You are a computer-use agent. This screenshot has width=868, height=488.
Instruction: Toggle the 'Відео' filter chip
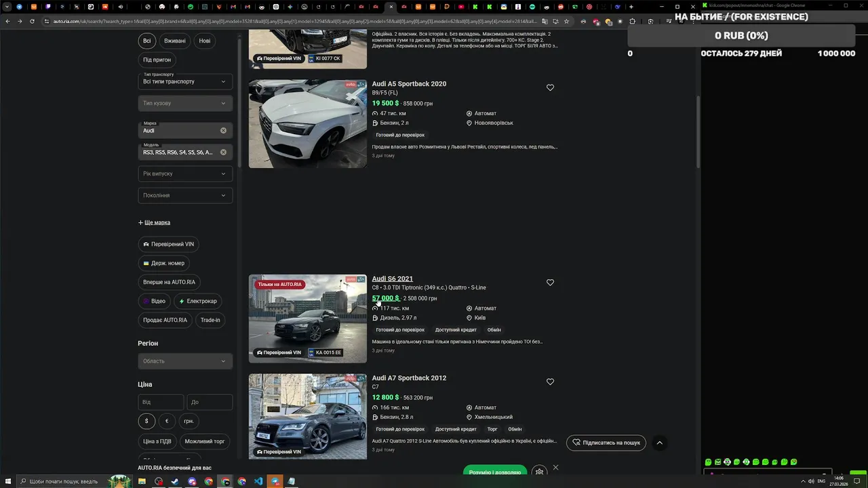tap(154, 301)
